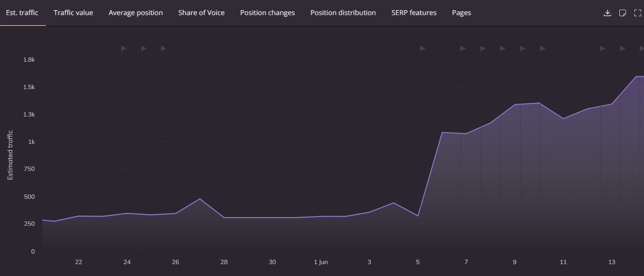Click the fourth flag marker from left
644x276 pixels.
(x=423, y=48)
